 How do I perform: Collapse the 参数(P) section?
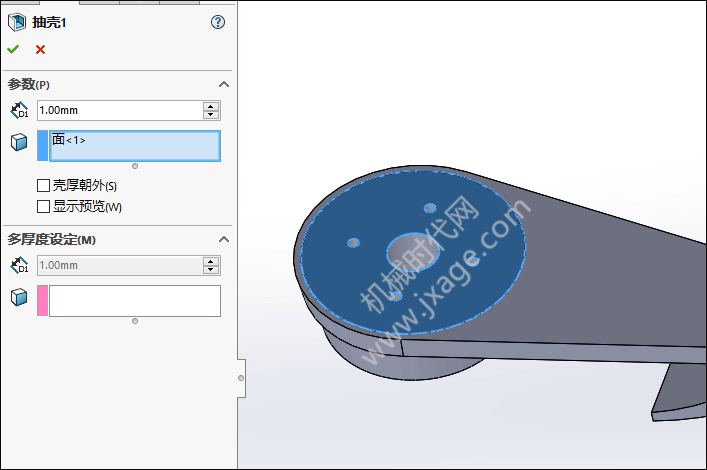pos(224,84)
